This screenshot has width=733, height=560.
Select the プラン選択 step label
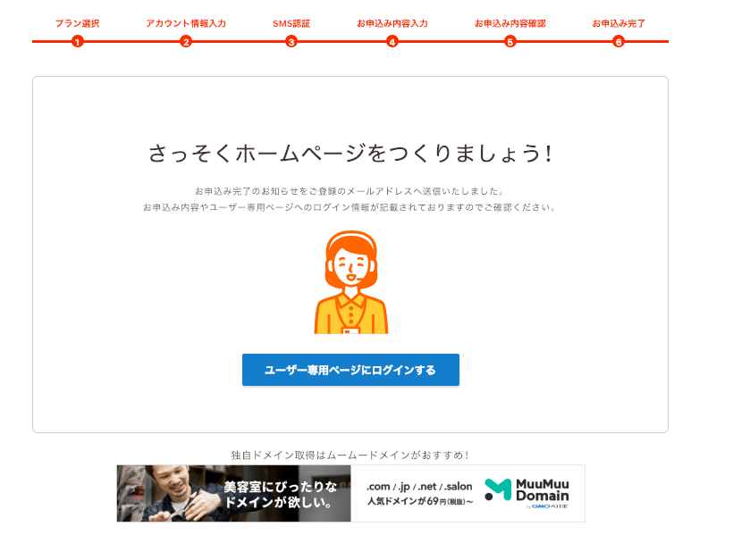coord(78,23)
